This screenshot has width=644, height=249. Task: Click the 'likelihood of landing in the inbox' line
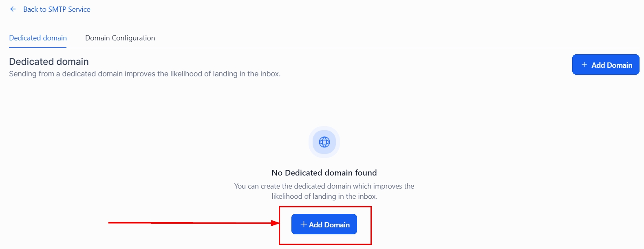pos(324,196)
